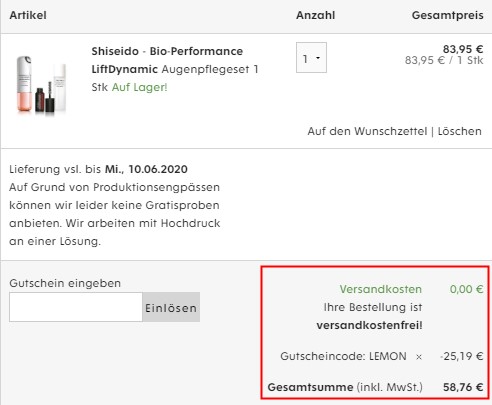Click the versandkostenfrei! bold text
The width and height of the screenshot is (492, 405).
369,325
